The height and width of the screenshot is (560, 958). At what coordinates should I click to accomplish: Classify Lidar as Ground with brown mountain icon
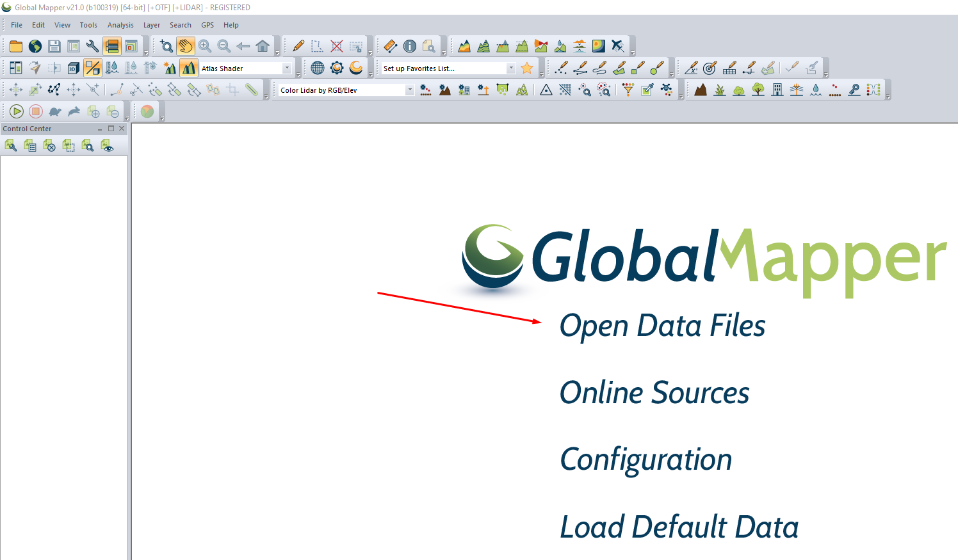(701, 90)
